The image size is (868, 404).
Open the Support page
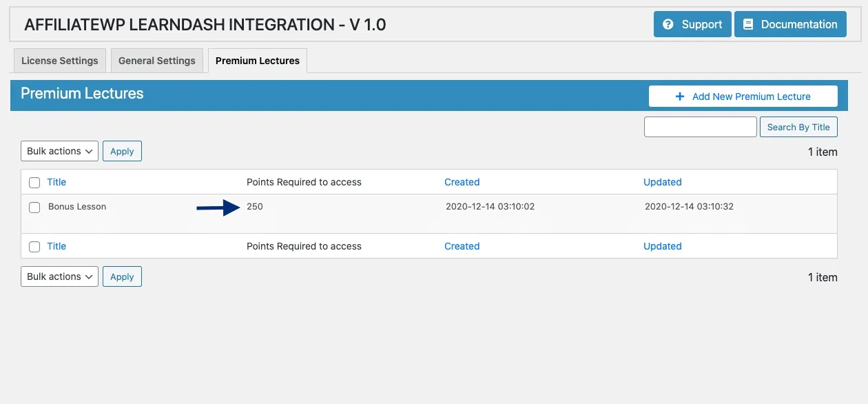coord(692,24)
